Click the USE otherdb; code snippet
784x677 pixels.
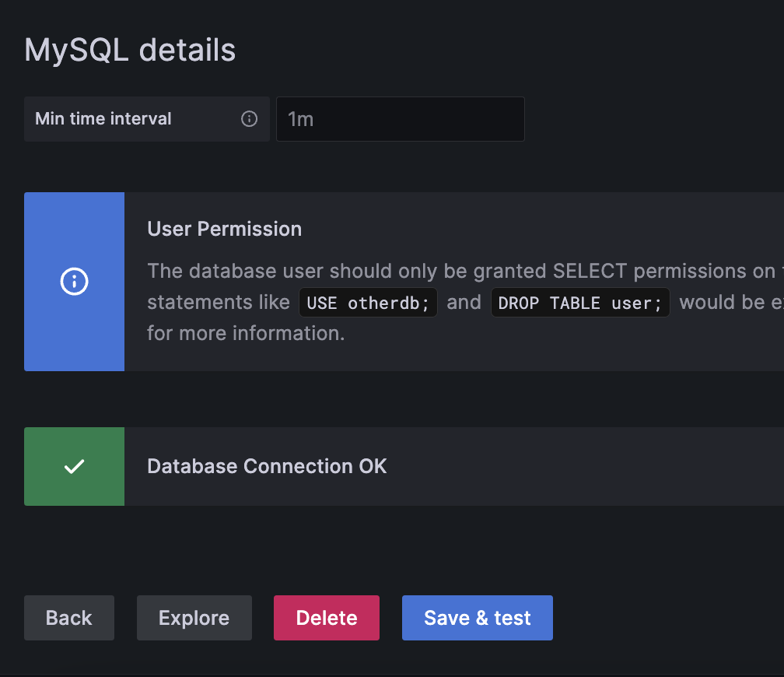tap(368, 302)
